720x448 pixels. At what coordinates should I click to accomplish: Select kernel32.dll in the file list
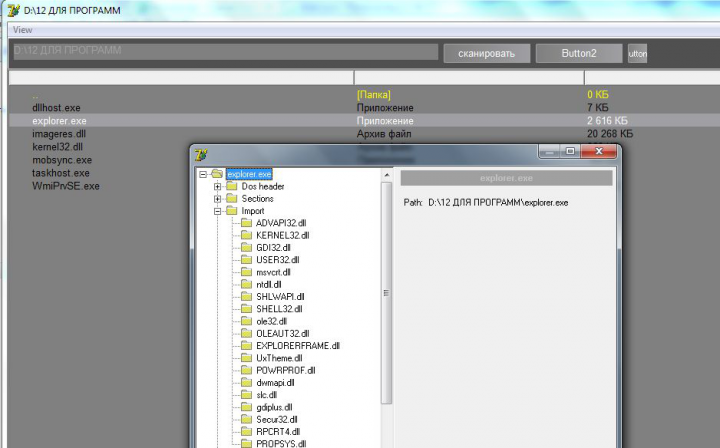57,147
